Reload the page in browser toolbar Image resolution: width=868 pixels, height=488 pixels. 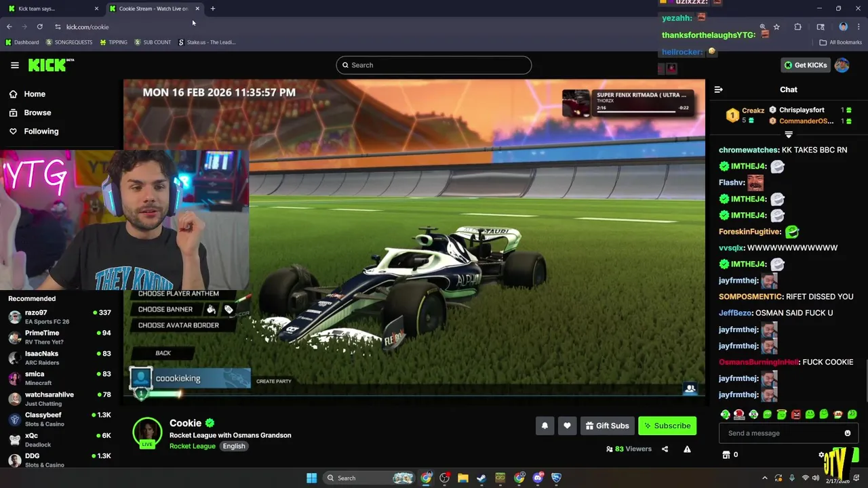[x=40, y=26]
